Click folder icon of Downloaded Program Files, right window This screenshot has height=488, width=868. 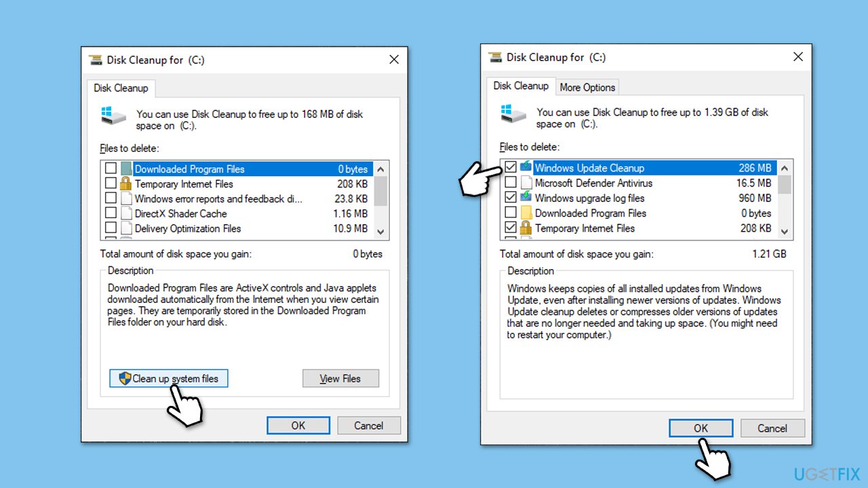click(526, 213)
